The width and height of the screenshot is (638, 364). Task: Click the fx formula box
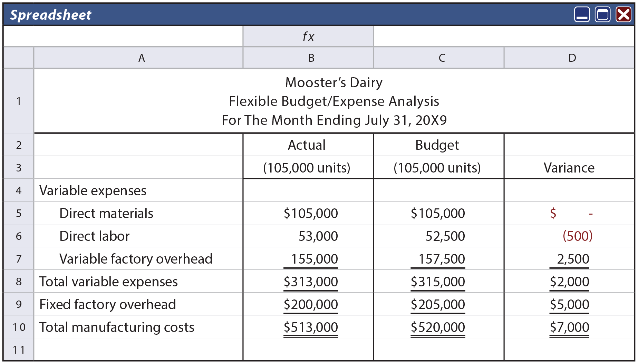[x=308, y=36]
